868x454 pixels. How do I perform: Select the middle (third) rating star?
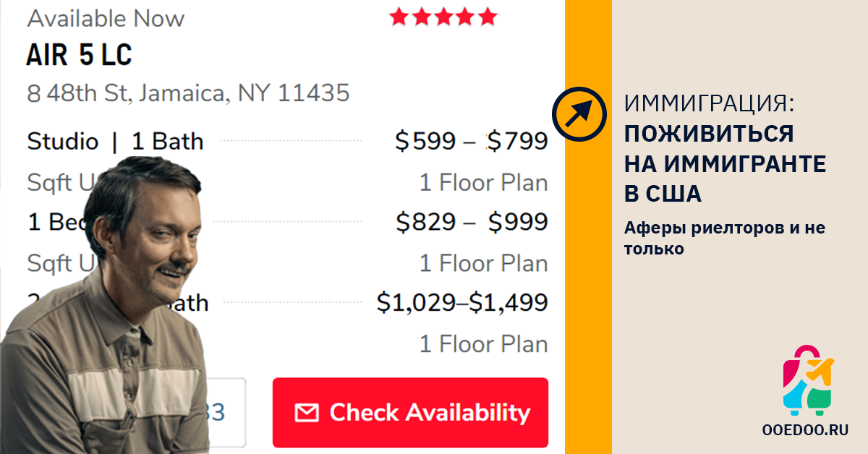coord(443,17)
